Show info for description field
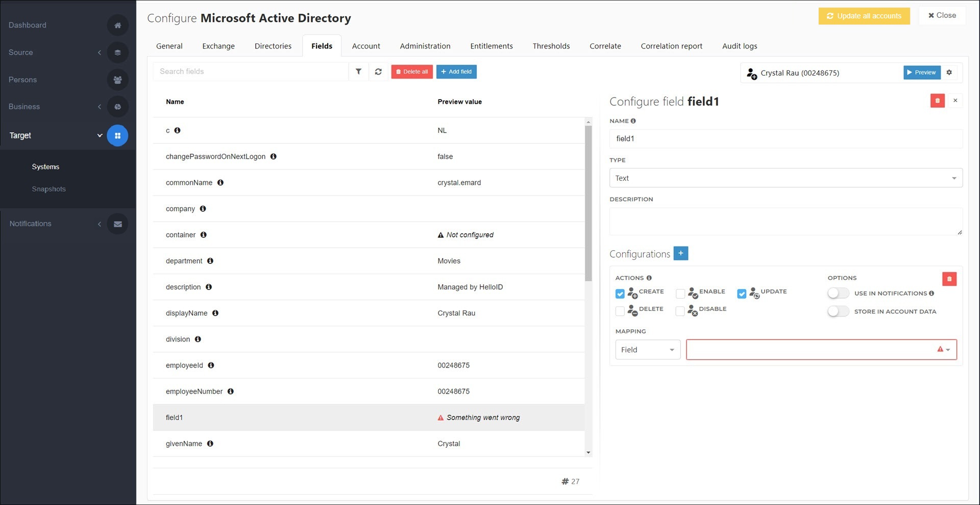 point(208,286)
